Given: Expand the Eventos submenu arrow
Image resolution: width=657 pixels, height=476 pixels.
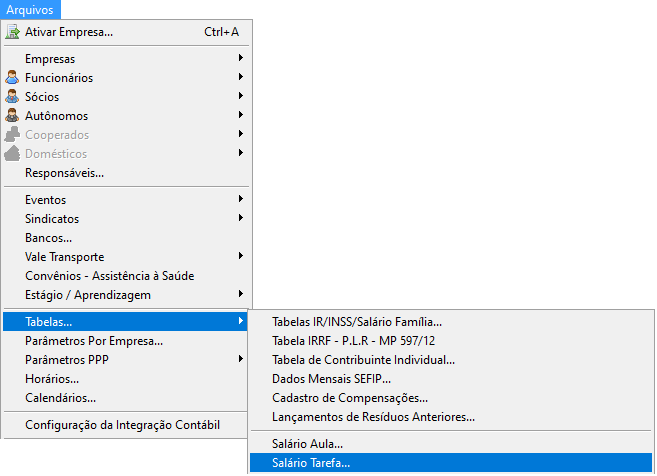Looking at the screenshot, I should click(241, 199).
